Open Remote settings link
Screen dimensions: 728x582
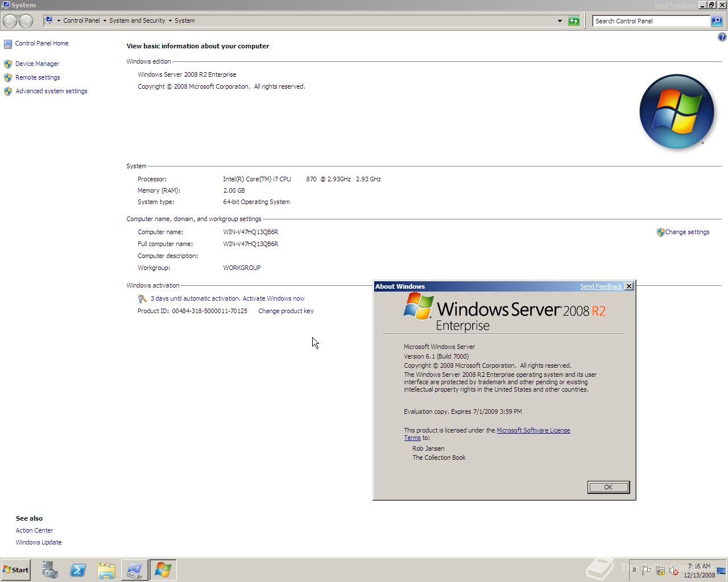[38, 77]
